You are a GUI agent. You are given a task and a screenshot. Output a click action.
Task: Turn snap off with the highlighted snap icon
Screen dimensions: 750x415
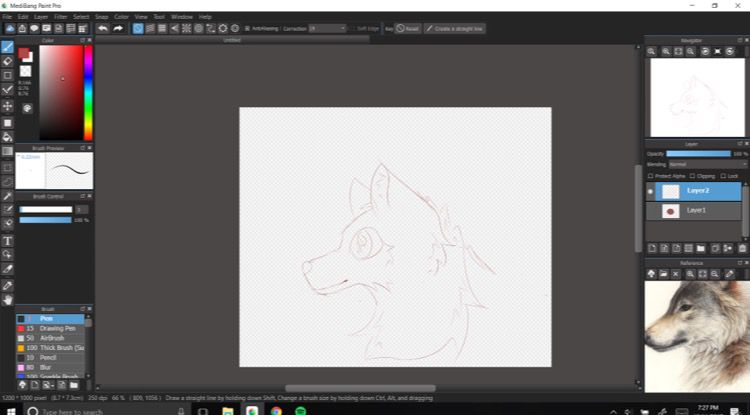point(138,29)
